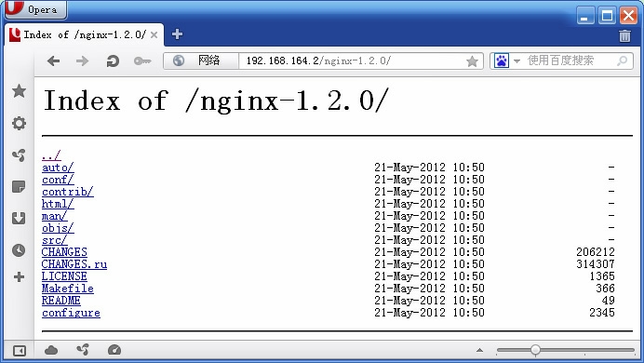Minimize the Opera window

coord(585,16)
